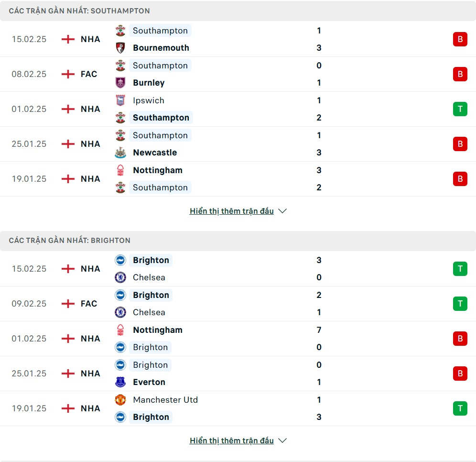Click the red B badge for Southampton vs Bournemouth
The width and height of the screenshot is (476, 462).
(460, 39)
